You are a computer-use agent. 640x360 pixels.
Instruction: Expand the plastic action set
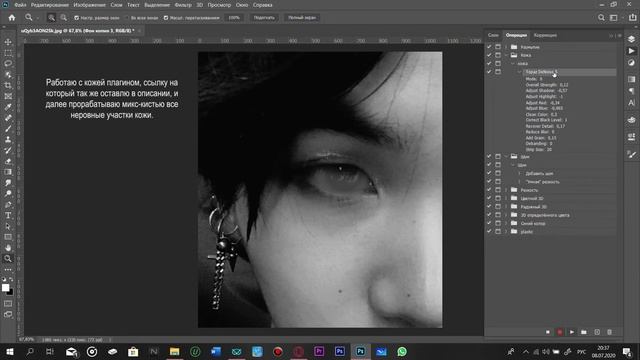tap(506, 231)
